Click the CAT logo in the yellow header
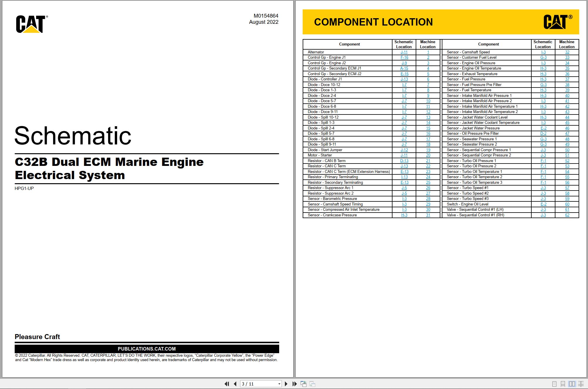Screen dimensions: 588x389 tap(558, 22)
